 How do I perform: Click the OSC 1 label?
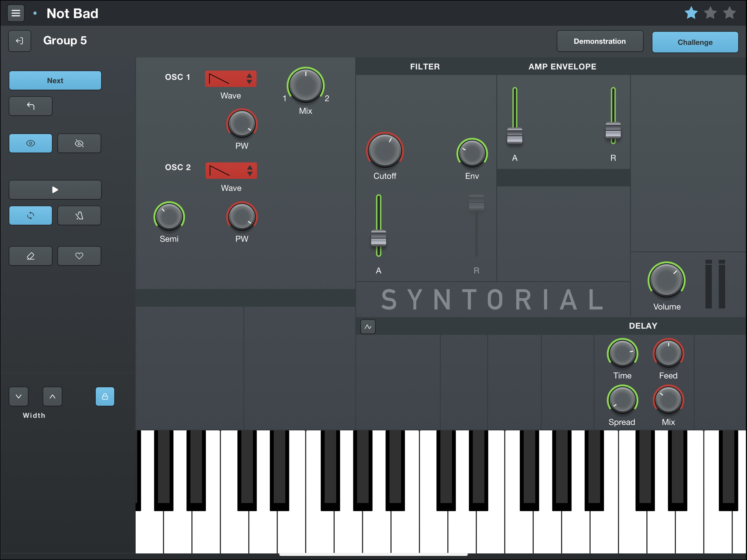pyautogui.click(x=178, y=77)
